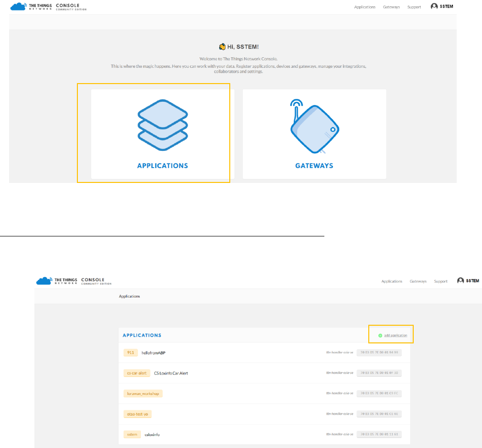The width and height of the screenshot is (482, 448).
Task: Open the cs-car-alert application tag
Action: pos(137,373)
